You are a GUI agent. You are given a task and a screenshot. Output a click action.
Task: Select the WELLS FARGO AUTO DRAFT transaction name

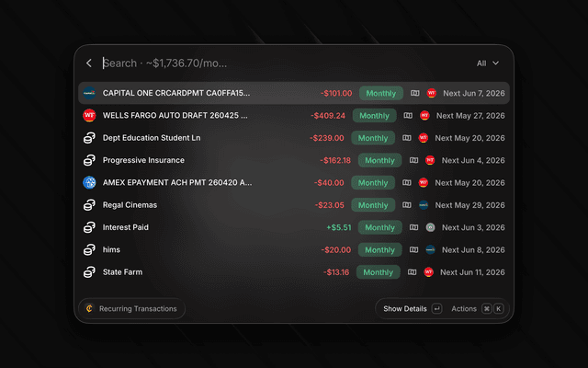[175, 115]
